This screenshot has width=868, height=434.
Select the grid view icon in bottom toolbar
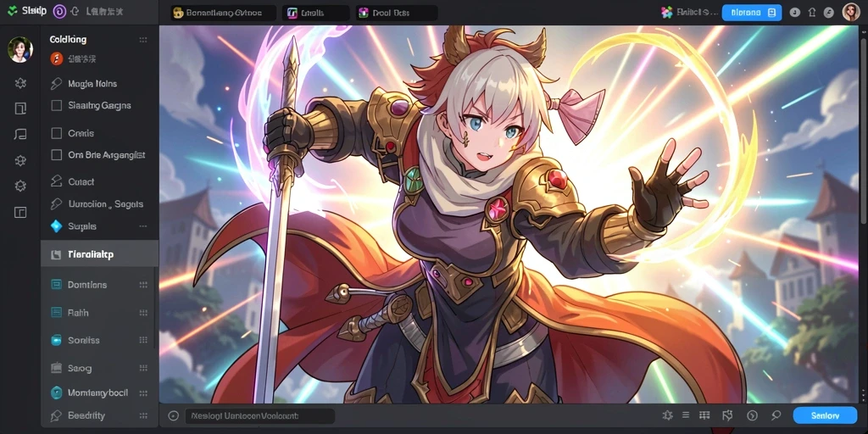pos(704,415)
